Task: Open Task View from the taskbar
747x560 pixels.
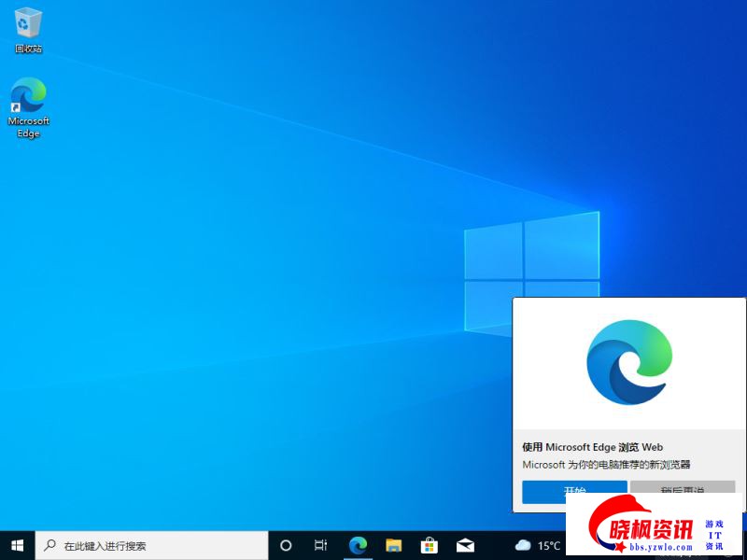Action: click(x=320, y=545)
